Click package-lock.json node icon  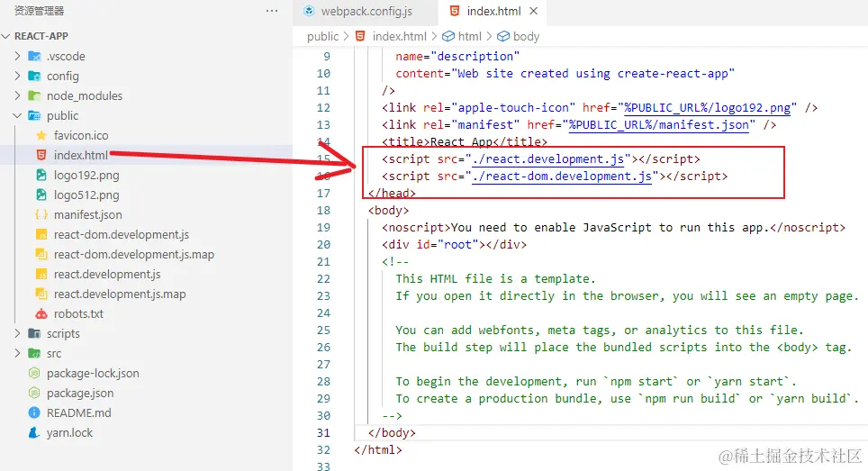point(34,374)
